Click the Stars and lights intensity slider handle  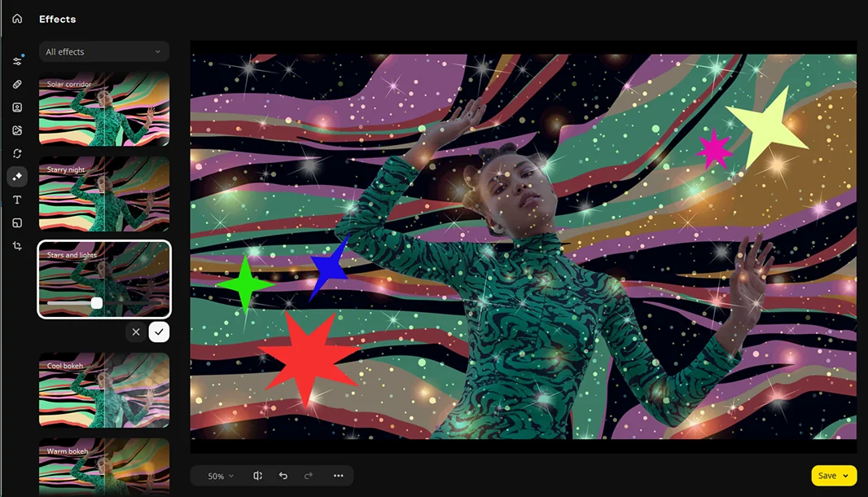(x=97, y=303)
